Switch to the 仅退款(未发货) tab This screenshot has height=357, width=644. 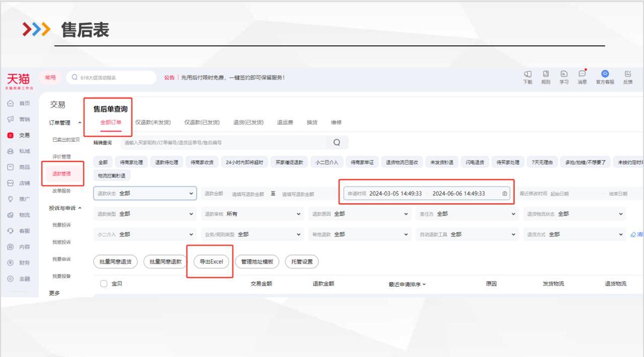point(153,122)
